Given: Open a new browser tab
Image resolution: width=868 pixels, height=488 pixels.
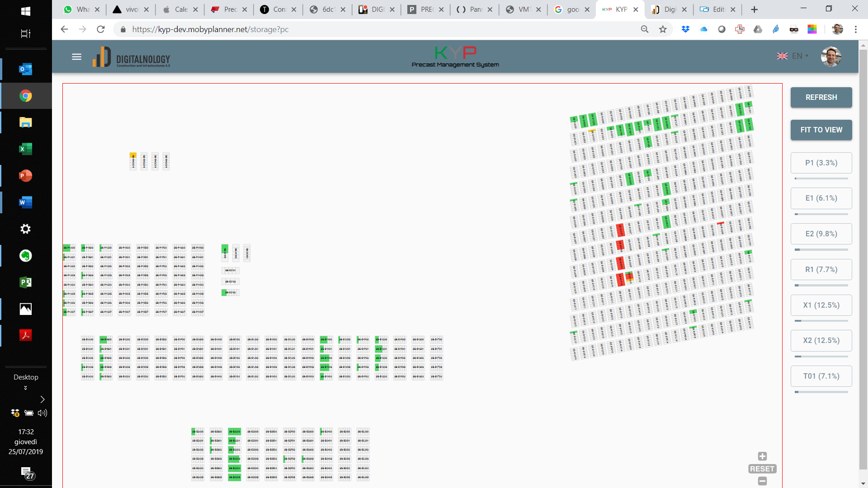Looking at the screenshot, I should [x=754, y=9].
